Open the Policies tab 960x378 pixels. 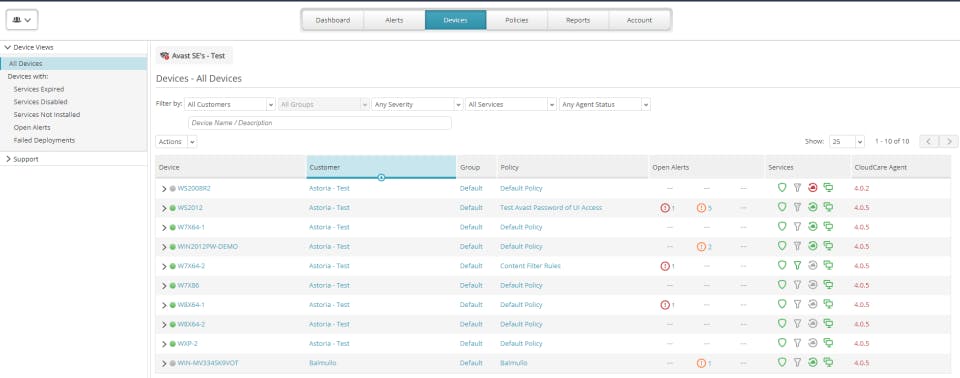point(517,20)
